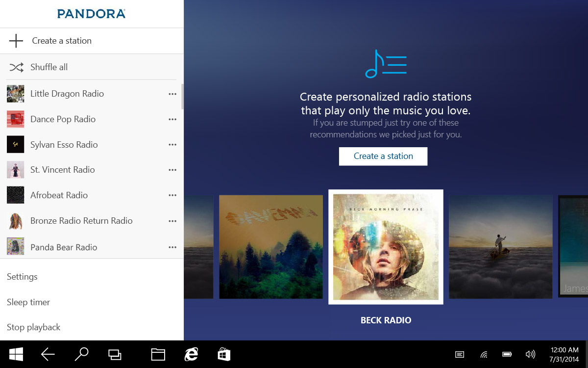Open the Windows Start button
Image resolution: width=588 pixels, height=368 pixels.
(16, 354)
